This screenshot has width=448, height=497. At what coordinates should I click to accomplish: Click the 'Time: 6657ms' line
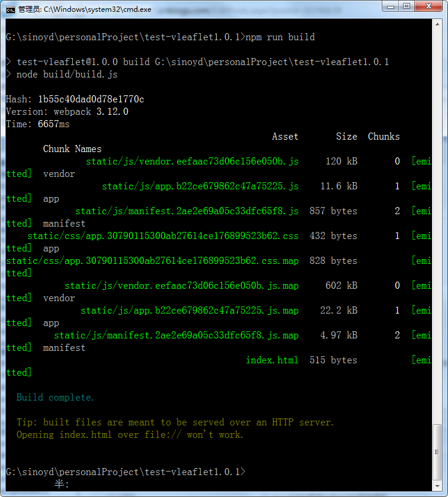pos(38,124)
